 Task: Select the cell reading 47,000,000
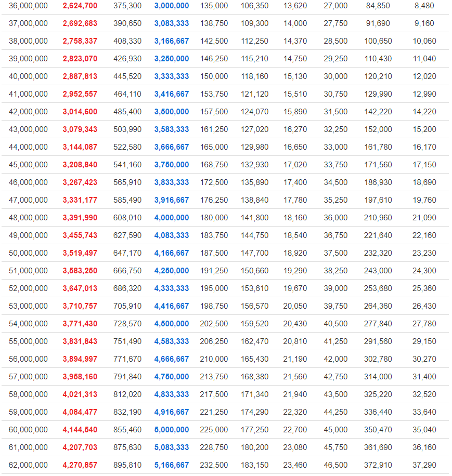28,200
